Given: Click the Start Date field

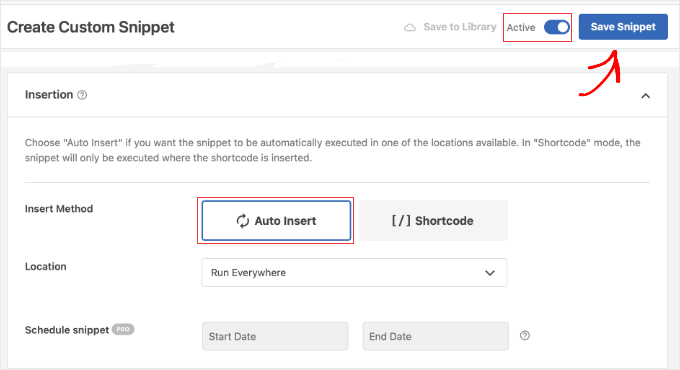Looking at the screenshot, I should [275, 336].
